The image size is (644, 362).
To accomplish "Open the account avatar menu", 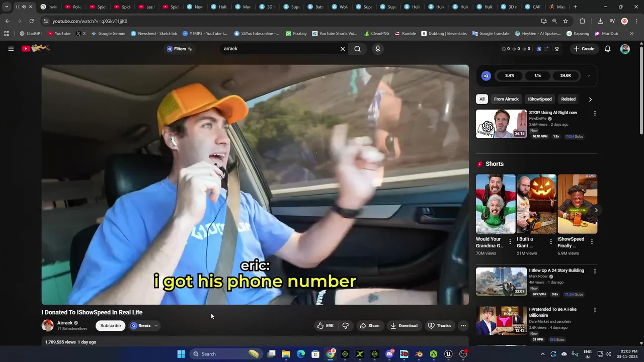I will (x=625, y=49).
